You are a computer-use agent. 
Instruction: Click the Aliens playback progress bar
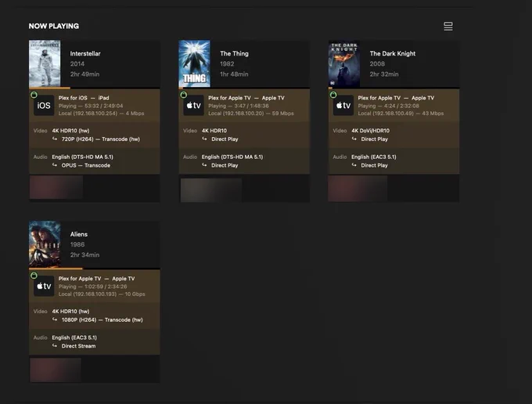[x=95, y=269]
